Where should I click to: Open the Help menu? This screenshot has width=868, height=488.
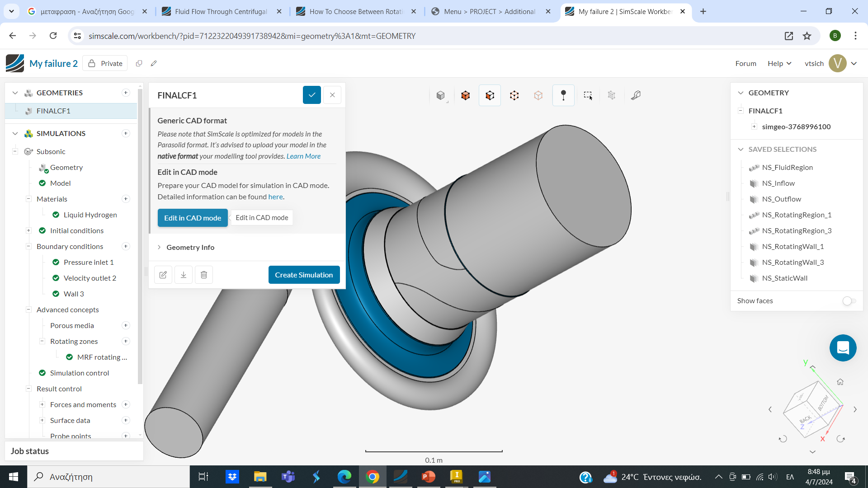[x=778, y=63]
